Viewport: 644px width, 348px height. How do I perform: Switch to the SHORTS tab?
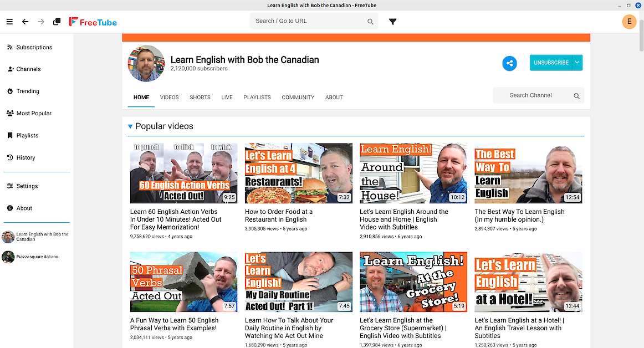[x=200, y=98]
